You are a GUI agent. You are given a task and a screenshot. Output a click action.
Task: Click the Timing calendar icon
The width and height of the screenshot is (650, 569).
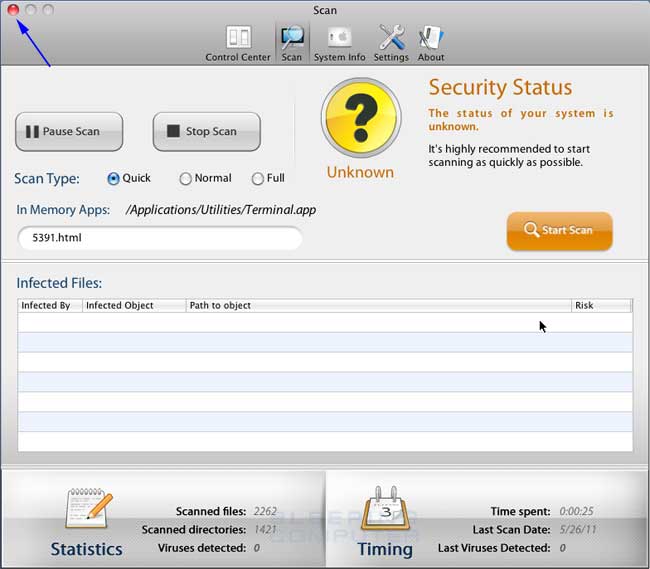pyautogui.click(x=386, y=508)
